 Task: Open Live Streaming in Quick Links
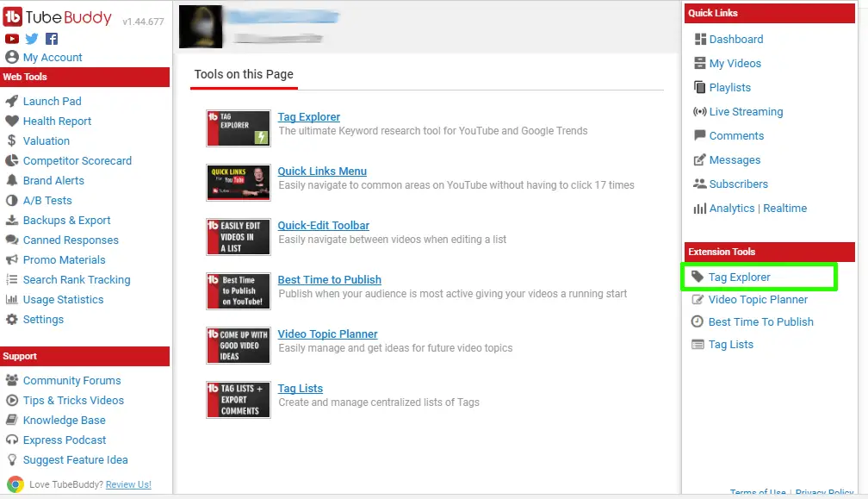747,112
